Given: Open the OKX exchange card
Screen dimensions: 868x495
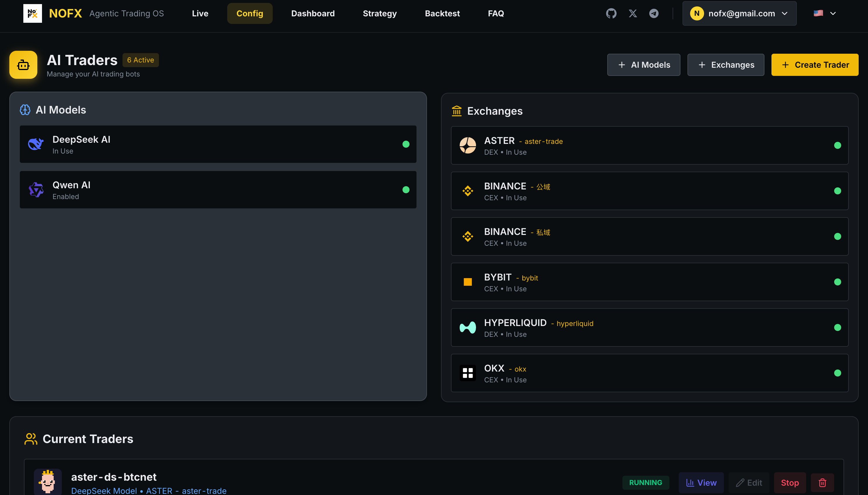Looking at the screenshot, I should coord(650,373).
